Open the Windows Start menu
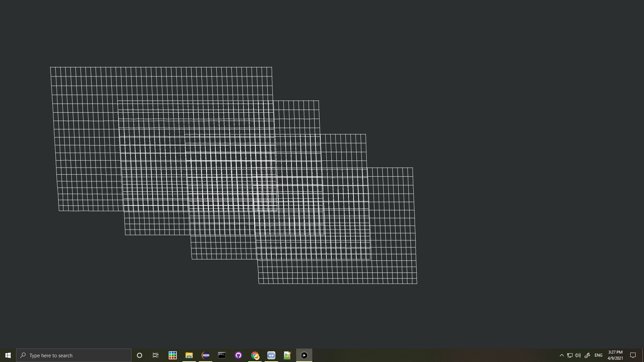644x362 pixels. [x=8, y=355]
